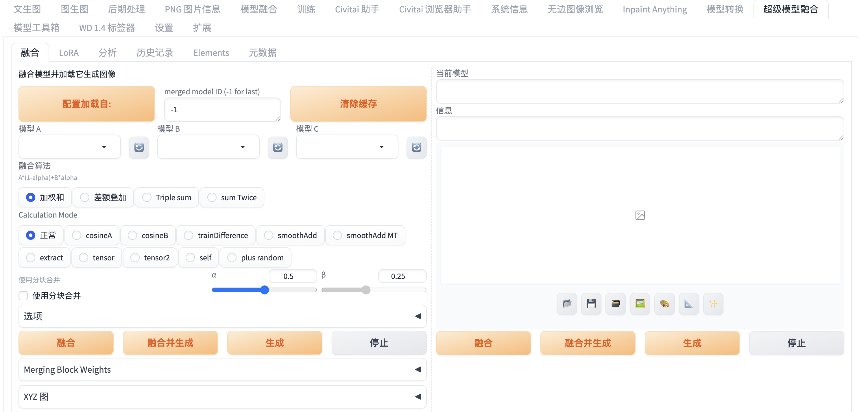Image resolution: width=868 pixels, height=412 pixels.
Task: Click the 清除缓存 button
Action: click(x=358, y=104)
